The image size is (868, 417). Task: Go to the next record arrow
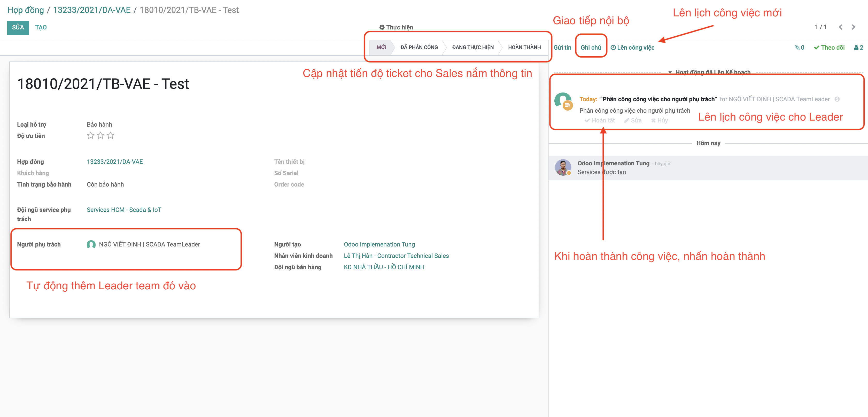pos(853,27)
